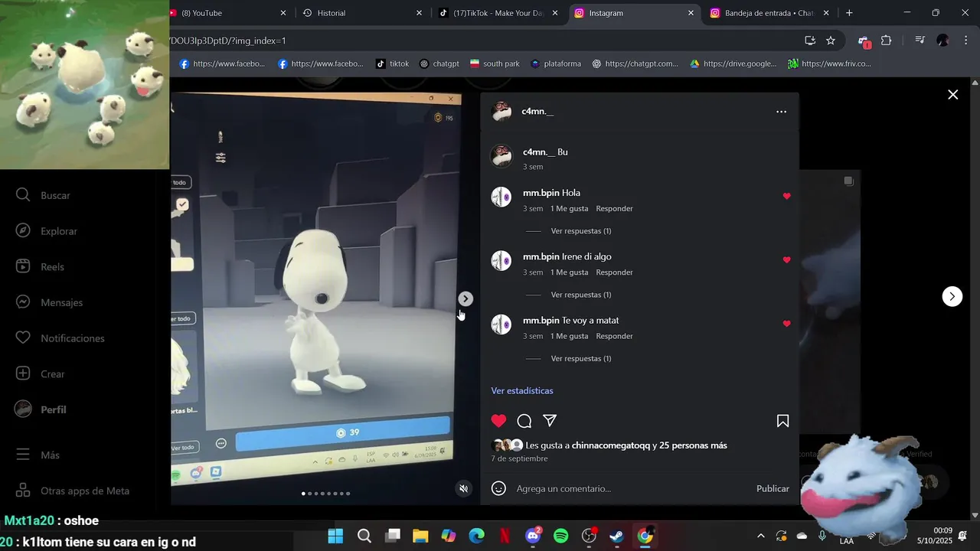Switch to Historial tab
This screenshot has width=980, height=551.
[x=361, y=13]
